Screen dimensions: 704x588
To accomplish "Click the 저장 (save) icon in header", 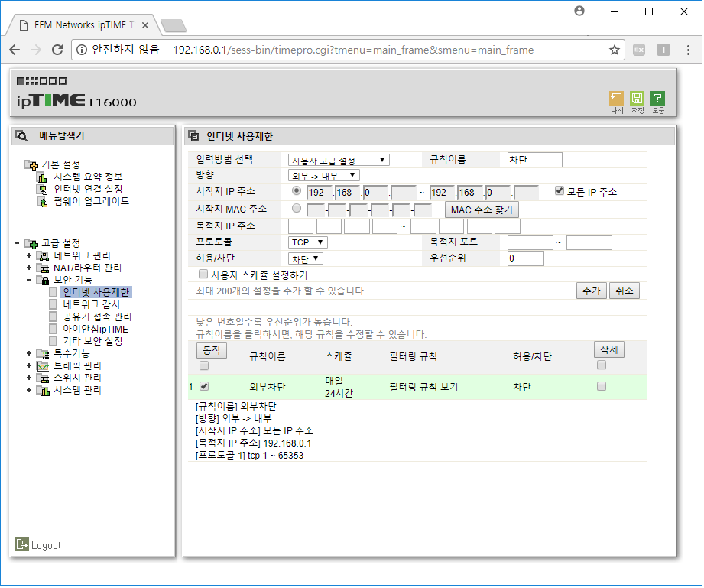I will pyautogui.click(x=638, y=99).
